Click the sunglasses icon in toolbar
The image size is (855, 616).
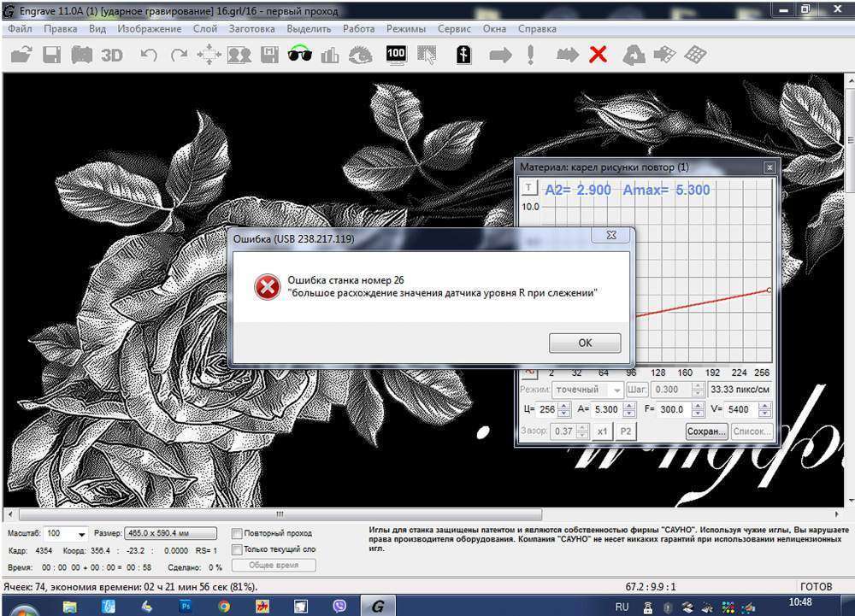click(299, 56)
